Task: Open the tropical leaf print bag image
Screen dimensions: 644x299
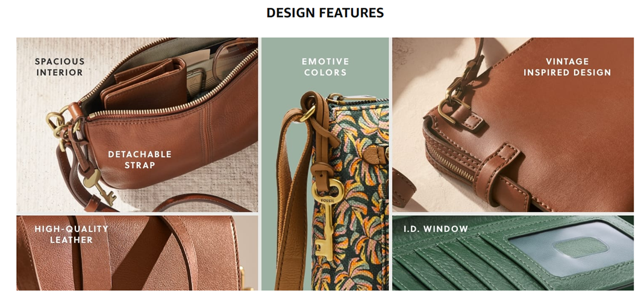Action: pyautogui.click(x=325, y=164)
